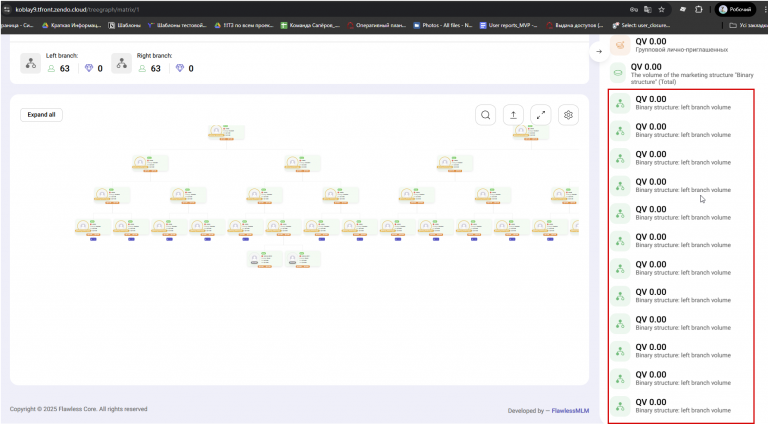The height and width of the screenshot is (424, 768).
Task: Click the user count icon under Left branch
Action: (51, 69)
